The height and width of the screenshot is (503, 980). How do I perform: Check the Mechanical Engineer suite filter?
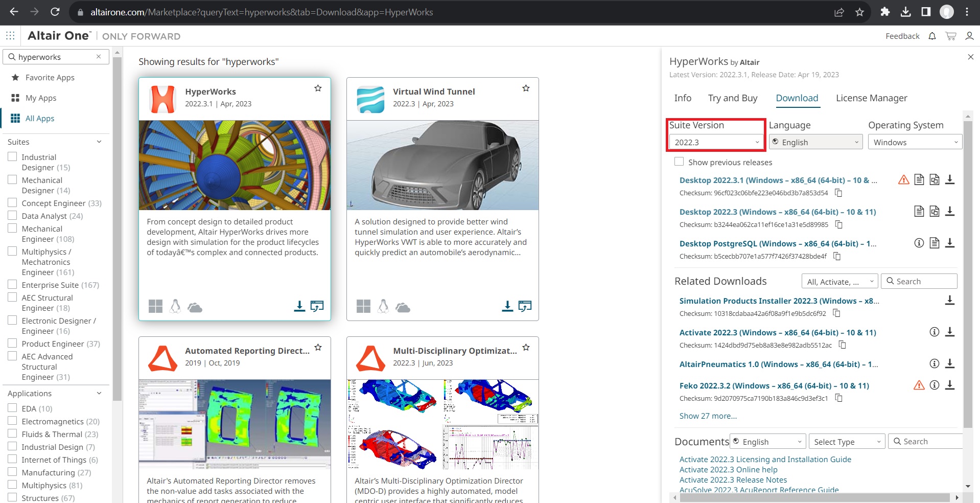tap(12, 227)
